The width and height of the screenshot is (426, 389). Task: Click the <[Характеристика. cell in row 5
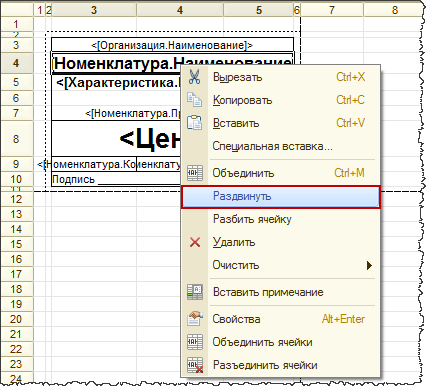click(x=117, y=82)
